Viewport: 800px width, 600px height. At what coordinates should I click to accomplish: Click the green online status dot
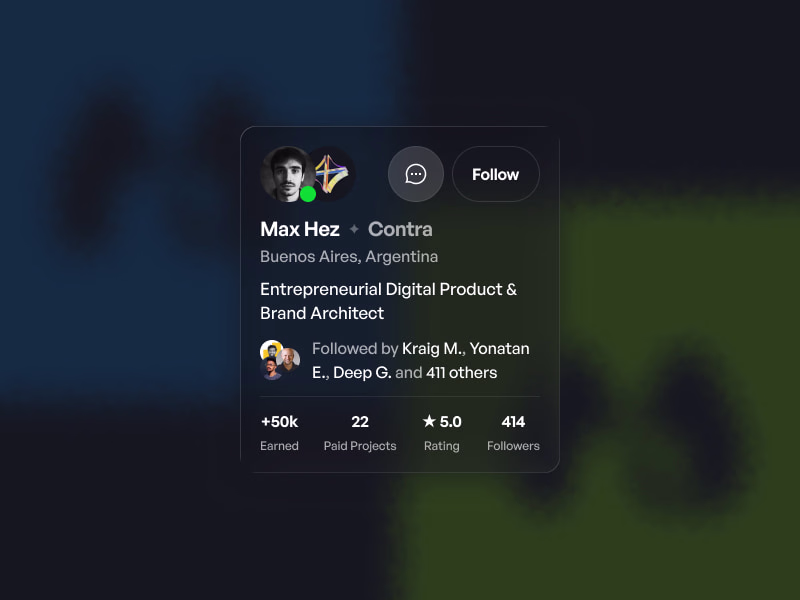pos(308,194)
